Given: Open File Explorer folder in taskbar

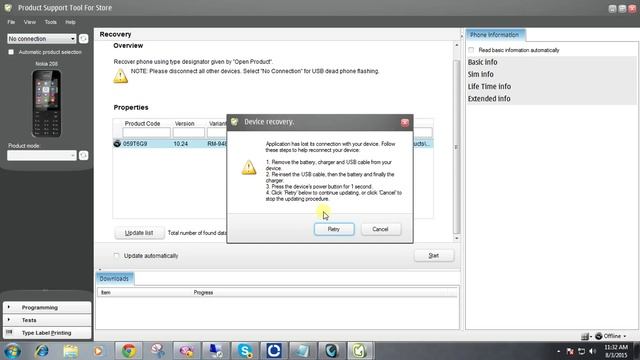Looking at the screenshot, I should [71, 351].
